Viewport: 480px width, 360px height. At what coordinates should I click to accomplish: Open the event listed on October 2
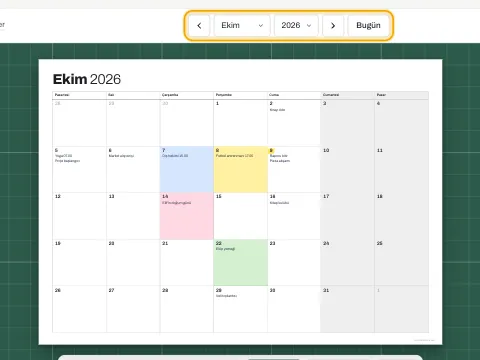(277, 110)
